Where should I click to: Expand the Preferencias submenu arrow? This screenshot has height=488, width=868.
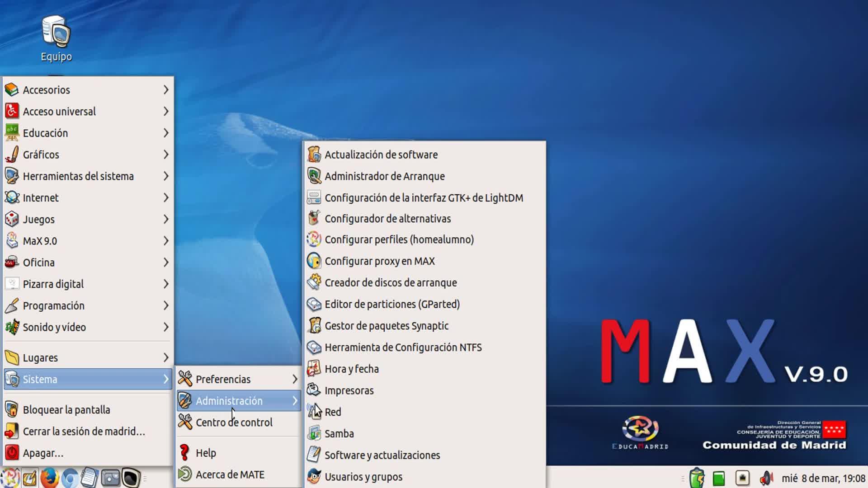click(295, 379)
